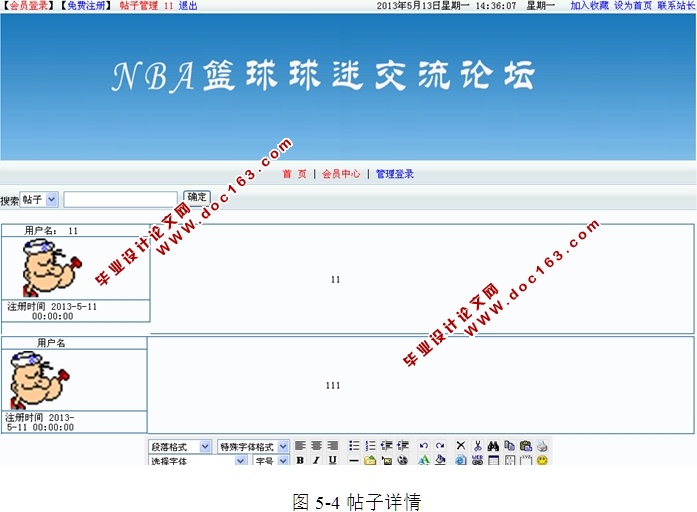Click first poster's Popeye avatar
The image size is (697, 512).
point(52,268)
